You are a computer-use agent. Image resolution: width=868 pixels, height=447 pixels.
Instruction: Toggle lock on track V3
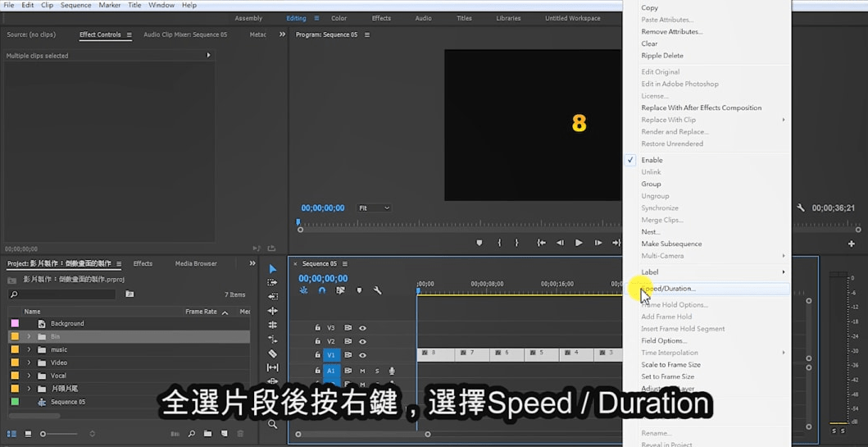pos(318,328)
